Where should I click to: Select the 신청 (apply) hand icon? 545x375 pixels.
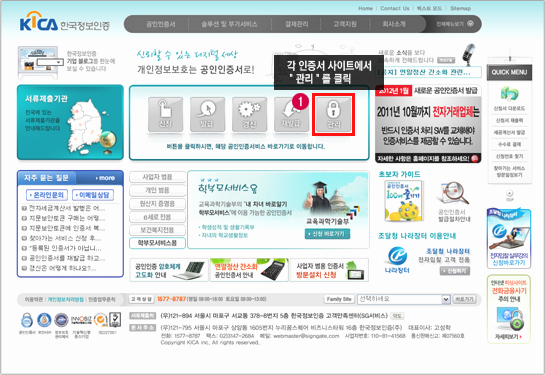(x=165, y=114)
